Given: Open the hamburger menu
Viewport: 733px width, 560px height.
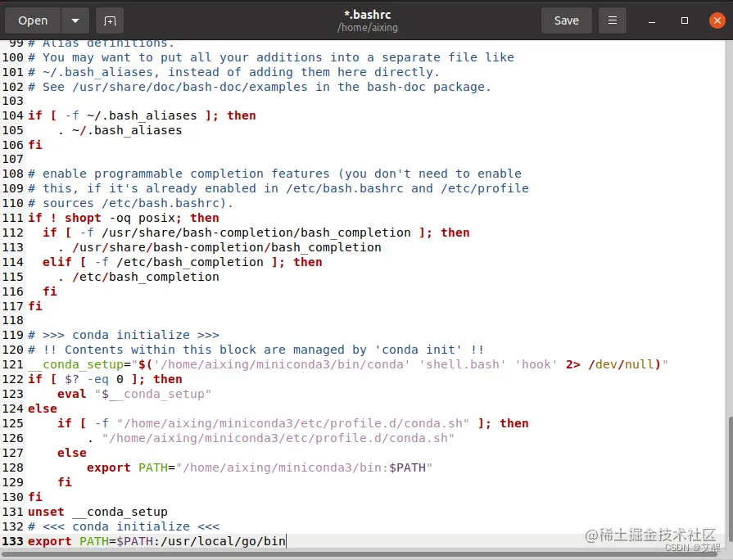Looking at the screenshot, I should click(x=613, y=20).
